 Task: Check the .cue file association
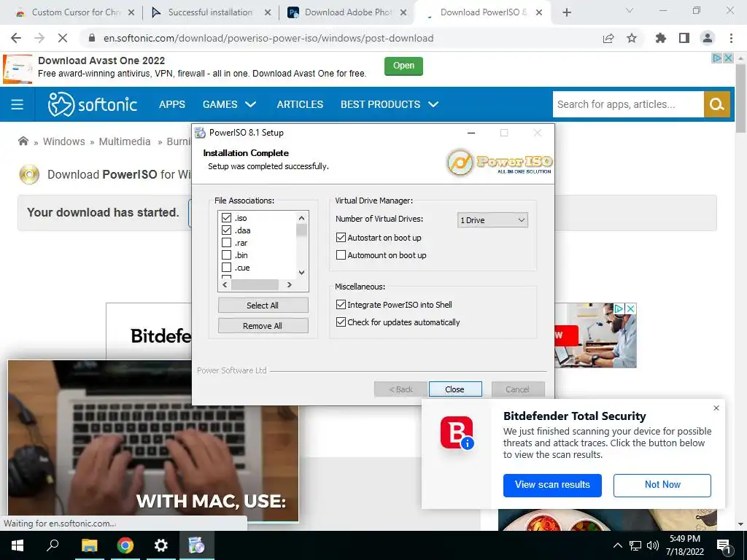226,267
